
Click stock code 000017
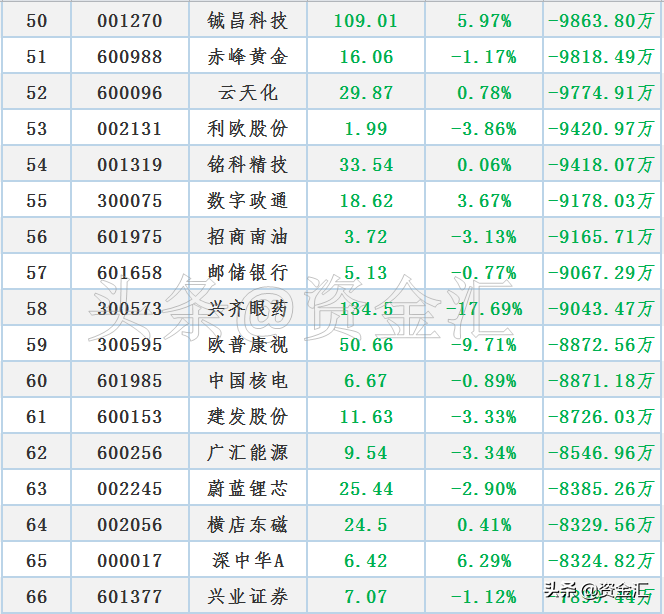(130, 561)
